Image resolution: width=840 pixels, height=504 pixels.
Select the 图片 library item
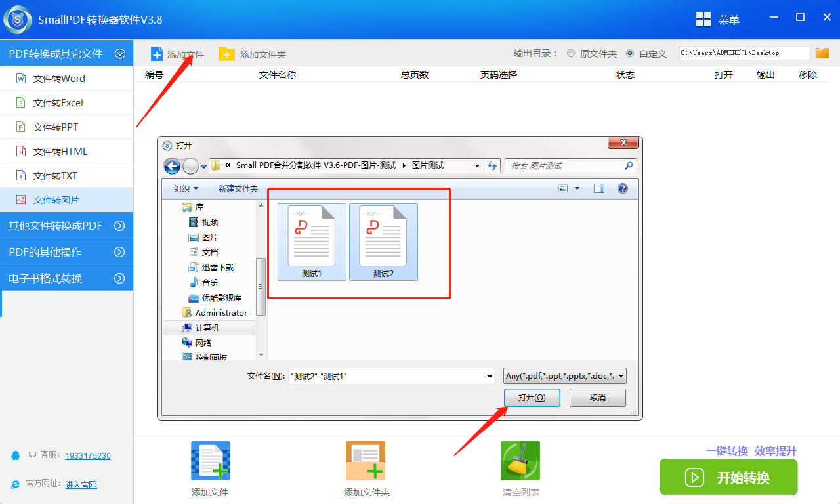209,238
